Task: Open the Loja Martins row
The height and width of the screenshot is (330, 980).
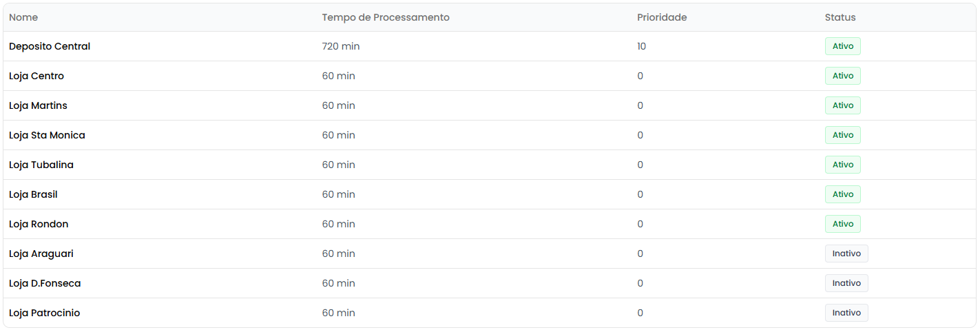Action: pos(38,105)
